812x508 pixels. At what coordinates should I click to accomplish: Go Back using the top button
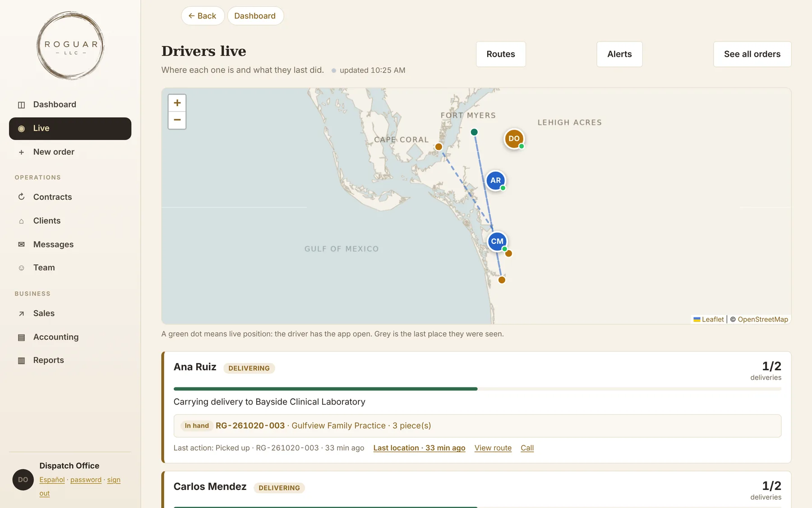[x=203, y=16]
